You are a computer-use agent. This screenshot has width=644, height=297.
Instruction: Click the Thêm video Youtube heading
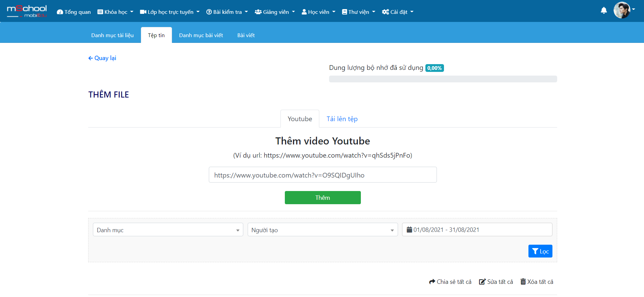[323, 141]
